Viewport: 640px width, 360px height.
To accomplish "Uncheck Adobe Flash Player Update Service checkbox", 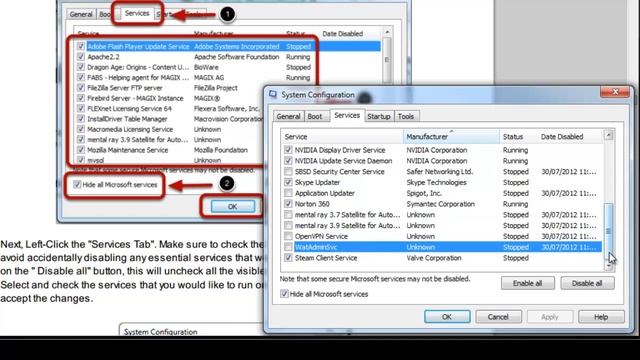I will (x=81, y=47).
